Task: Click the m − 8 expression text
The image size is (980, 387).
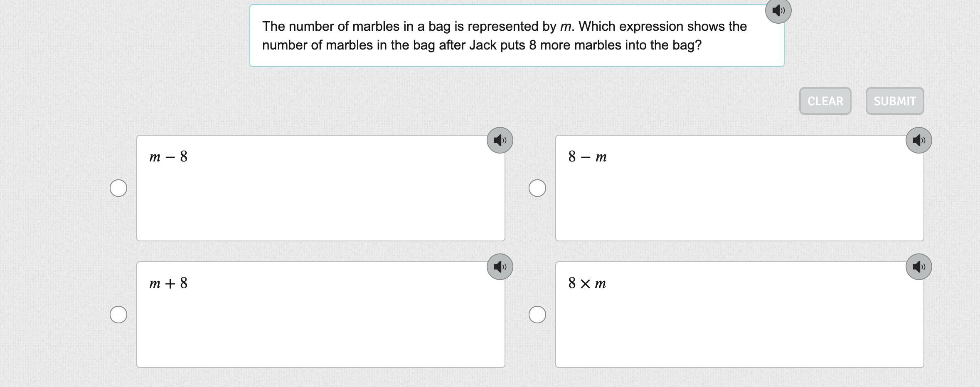Action: [168, 157]
